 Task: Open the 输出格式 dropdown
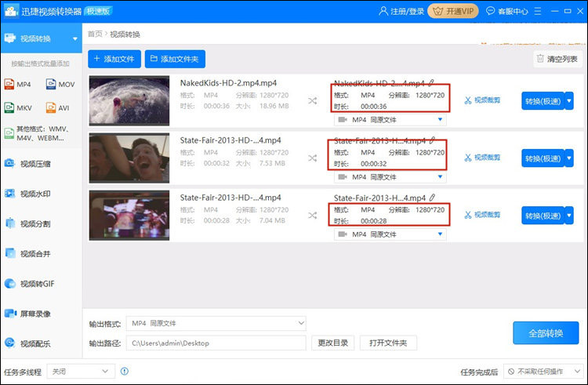(x=216, y=323)
